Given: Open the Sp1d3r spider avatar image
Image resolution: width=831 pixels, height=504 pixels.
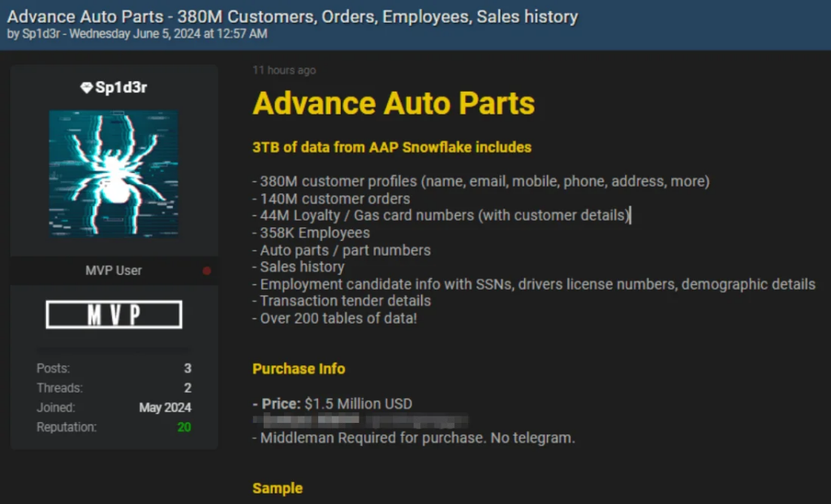Looking at the screenshot, I should pos(114,174).
